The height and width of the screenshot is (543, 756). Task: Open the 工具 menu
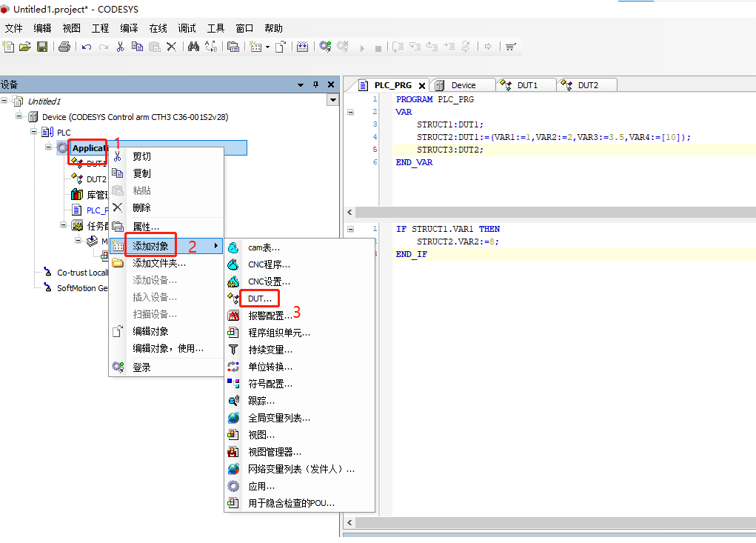tap(215, 28)
